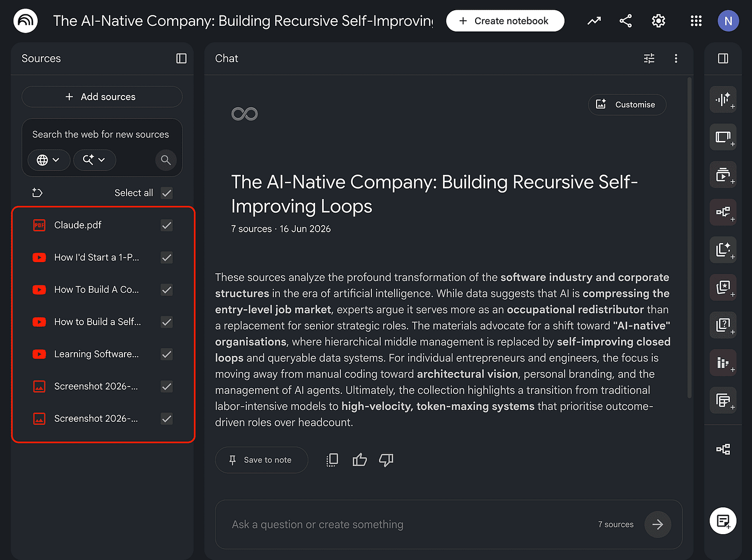The height and width of the screenshot is (560, 752).
Task: Expand the web source globe dropdown
Action: tap(49, 160)
